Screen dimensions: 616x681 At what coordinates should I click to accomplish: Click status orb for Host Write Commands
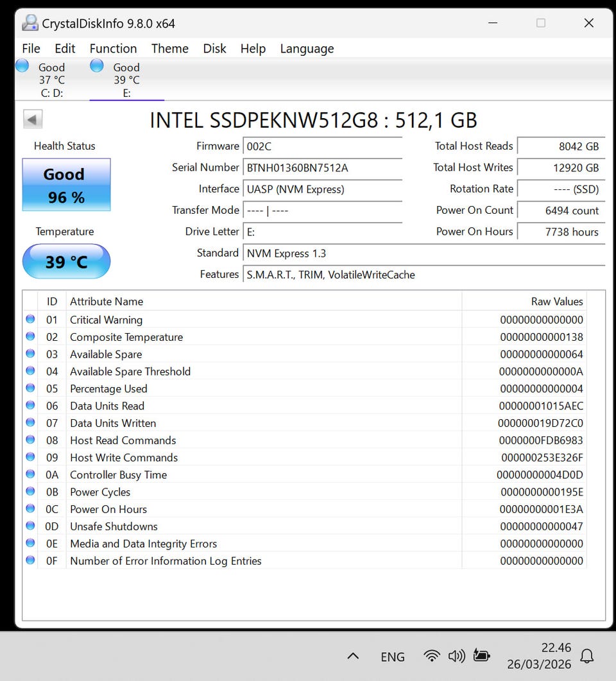(x=30, y=457)
